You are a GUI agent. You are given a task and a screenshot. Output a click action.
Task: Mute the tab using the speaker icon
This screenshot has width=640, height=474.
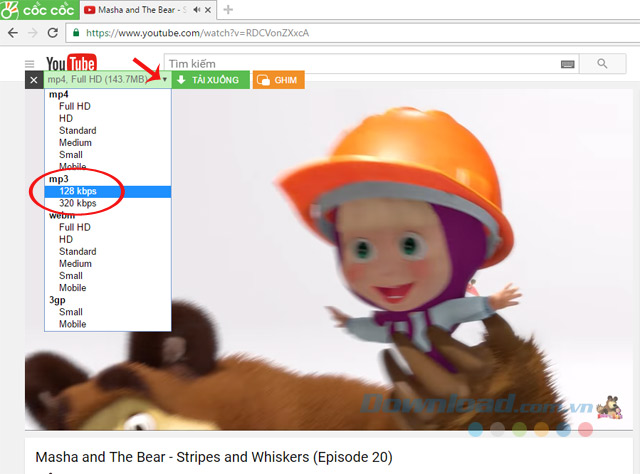coord(197,10)
